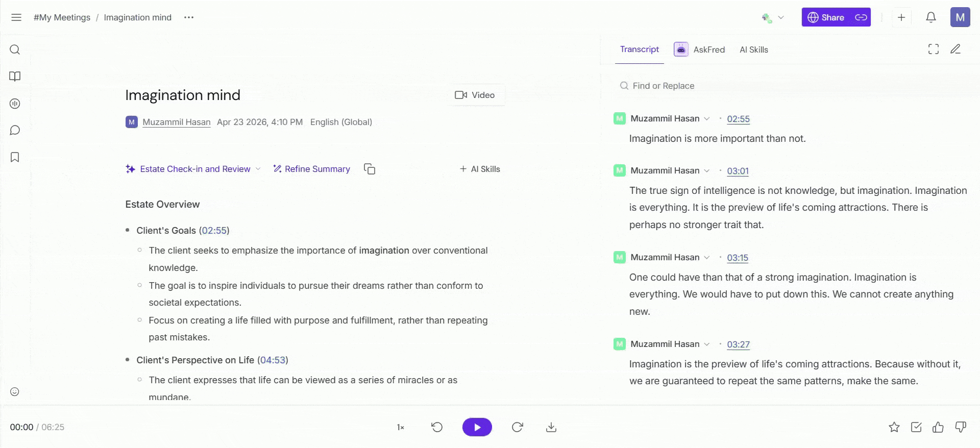Star this meeting

click(894, 427)
